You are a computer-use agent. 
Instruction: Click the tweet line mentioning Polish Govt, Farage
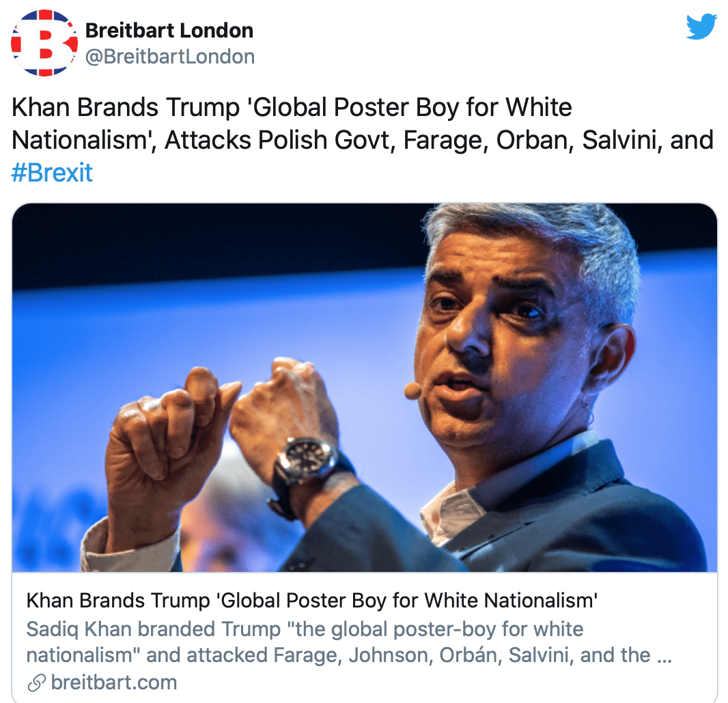coord(362,140)
